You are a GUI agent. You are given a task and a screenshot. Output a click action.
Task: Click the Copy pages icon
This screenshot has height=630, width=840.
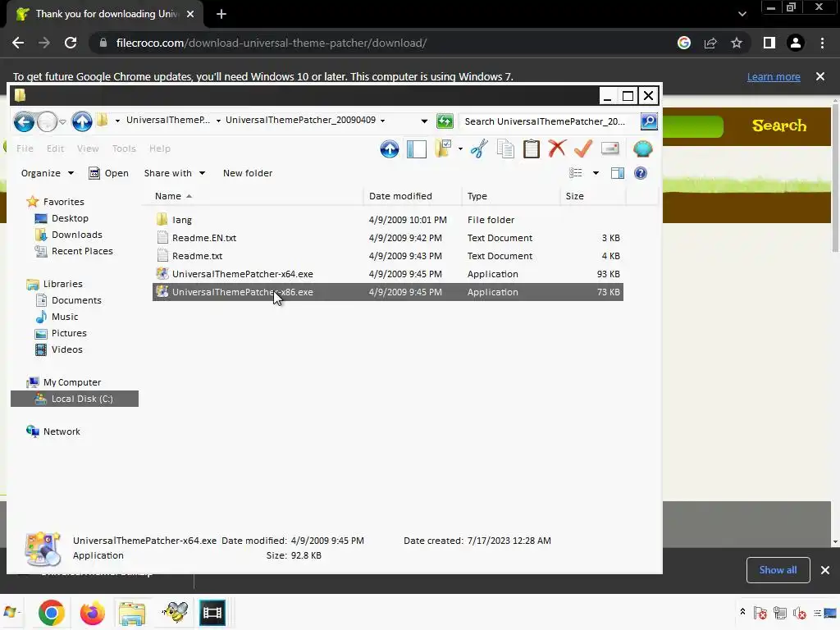point(505,148)
